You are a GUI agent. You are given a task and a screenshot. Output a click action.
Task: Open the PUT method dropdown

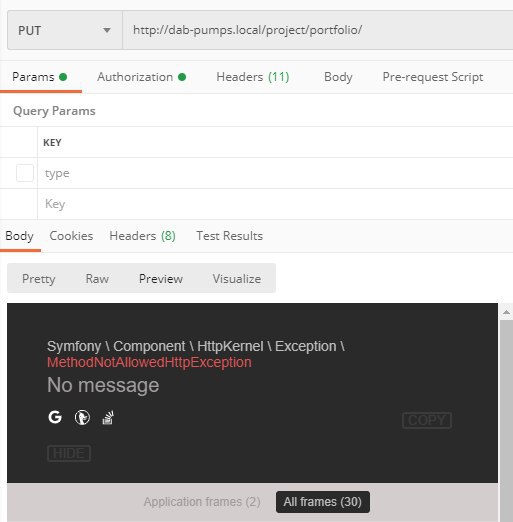[x=65, y=30]
